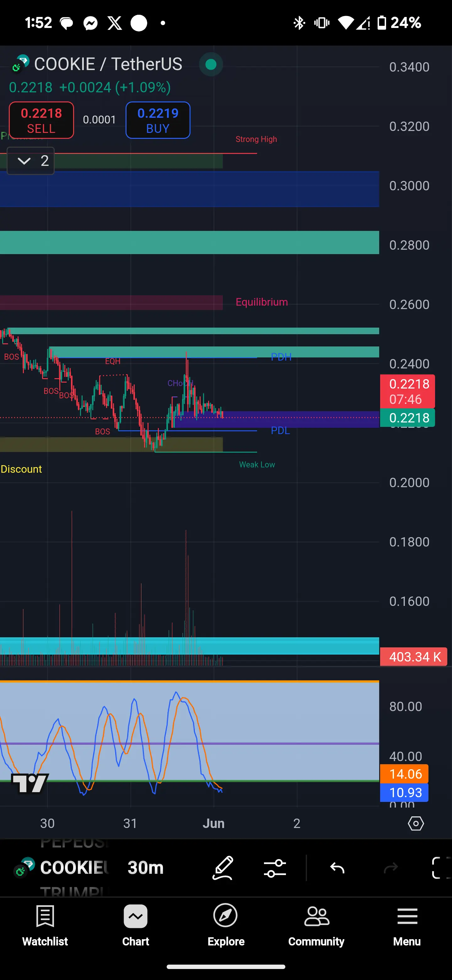Tap the vibrate mode status icon
Viewport: 452px width, 980px height.
322,23
